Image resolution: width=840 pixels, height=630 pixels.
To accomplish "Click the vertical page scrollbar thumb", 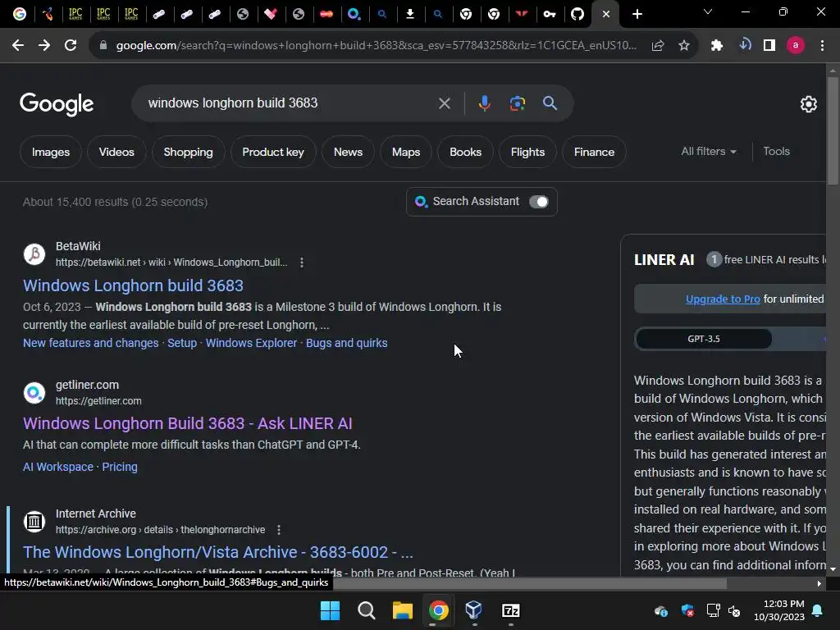I will click(x=833, y=131).
